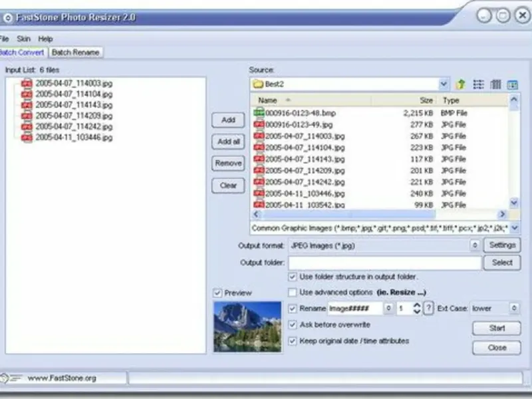
Task: Switch source to column details view icon
Action: (495, 84)
